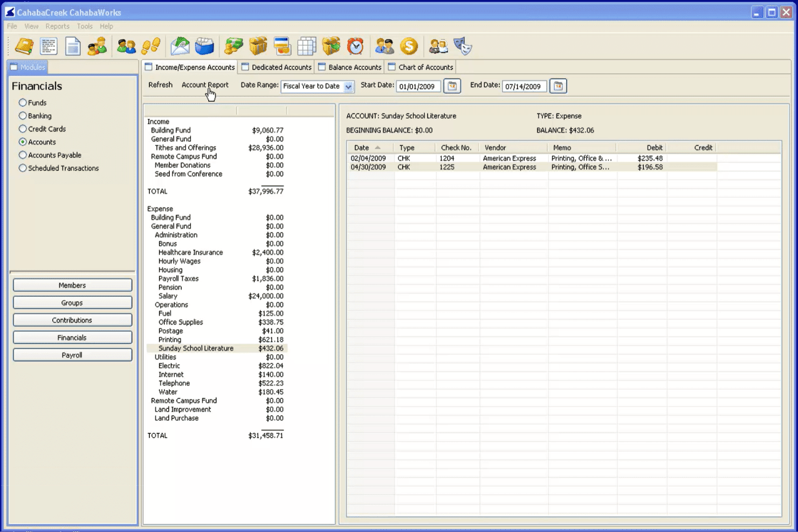
Task: Open the gold dollar coin icon
Action: 409,46
